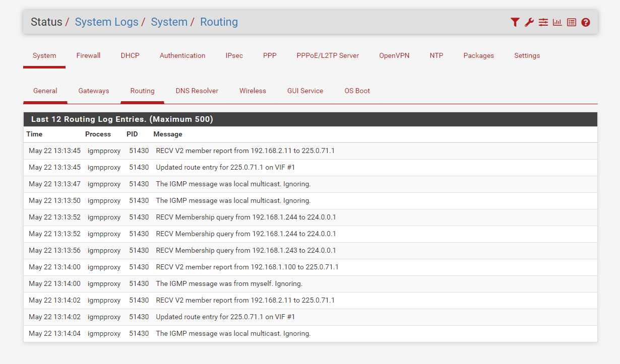The height and width of the screenshot is (364, 620).
Task: Select the DNS Resolver sub-tab
Action: point(197,91)
